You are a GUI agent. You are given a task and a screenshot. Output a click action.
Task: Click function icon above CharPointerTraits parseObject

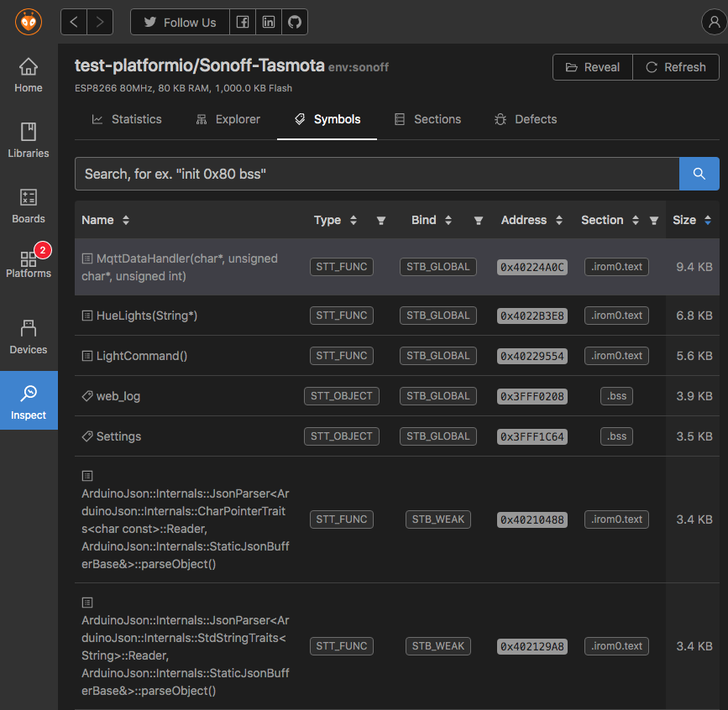(x=86, y=476)
